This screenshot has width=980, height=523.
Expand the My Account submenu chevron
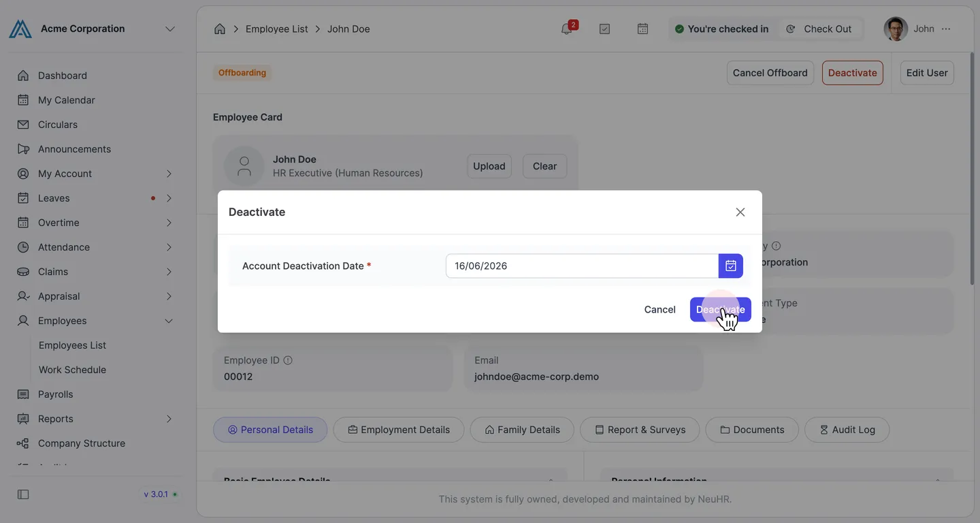click(169, 174)
